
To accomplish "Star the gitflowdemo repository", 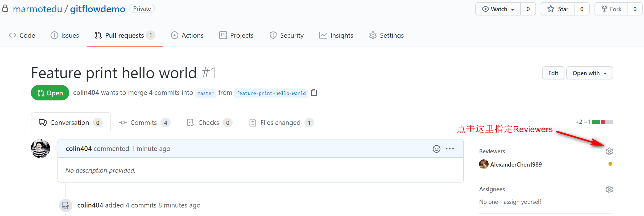I will coord(558,9).
